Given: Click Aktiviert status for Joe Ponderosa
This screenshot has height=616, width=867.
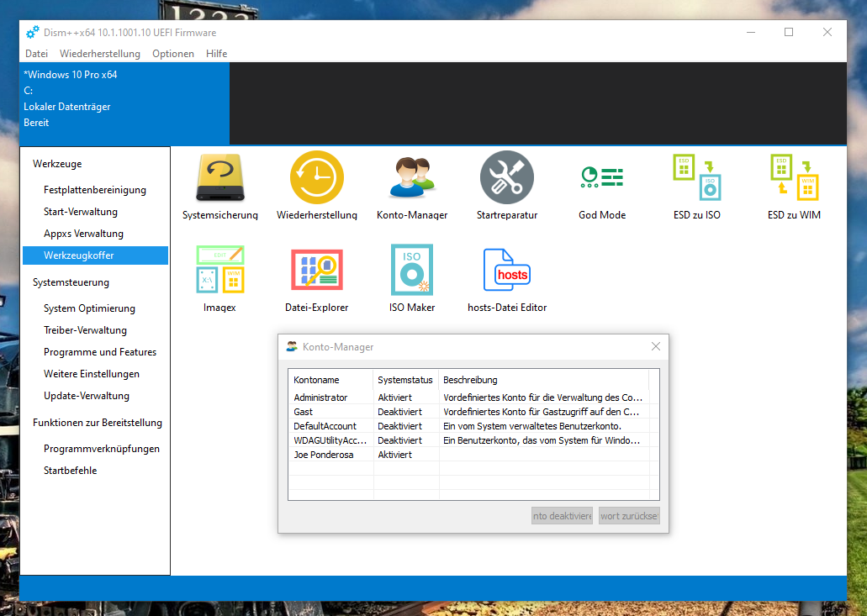Looking at the screenshot, I should click(394, 455).
